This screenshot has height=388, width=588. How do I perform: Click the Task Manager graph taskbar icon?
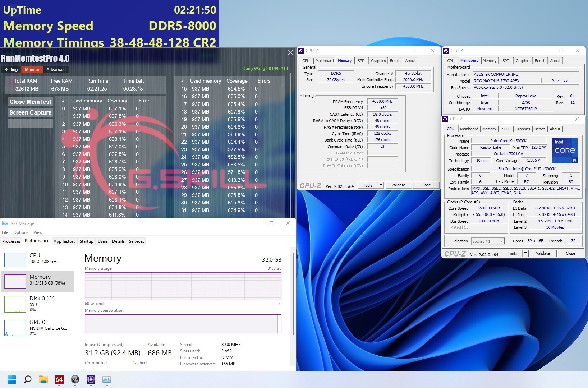click(107, 379)
